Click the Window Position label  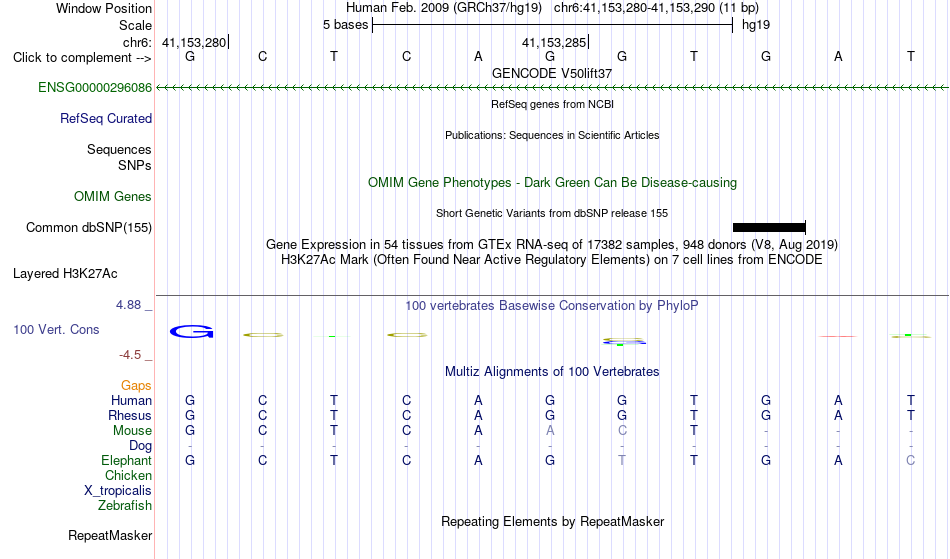point(104,8)
